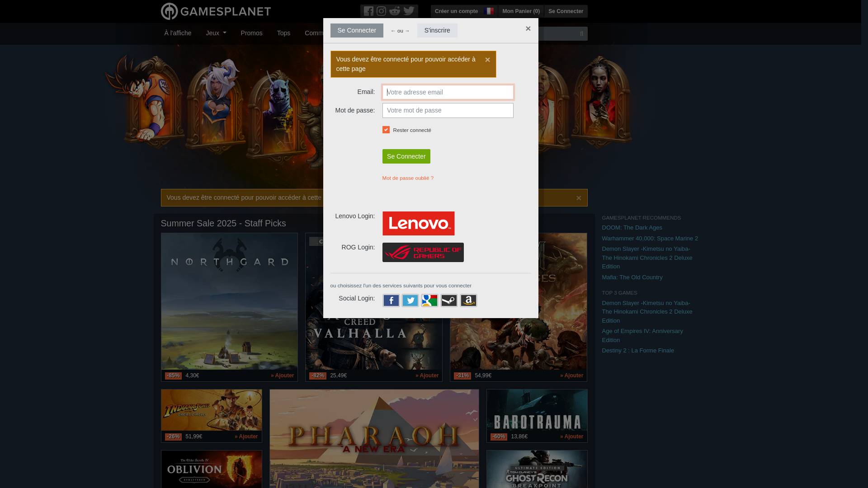Open the Barotrauma game thumbnail
Viewport: 868px width, 488px height.
[537, 410]
